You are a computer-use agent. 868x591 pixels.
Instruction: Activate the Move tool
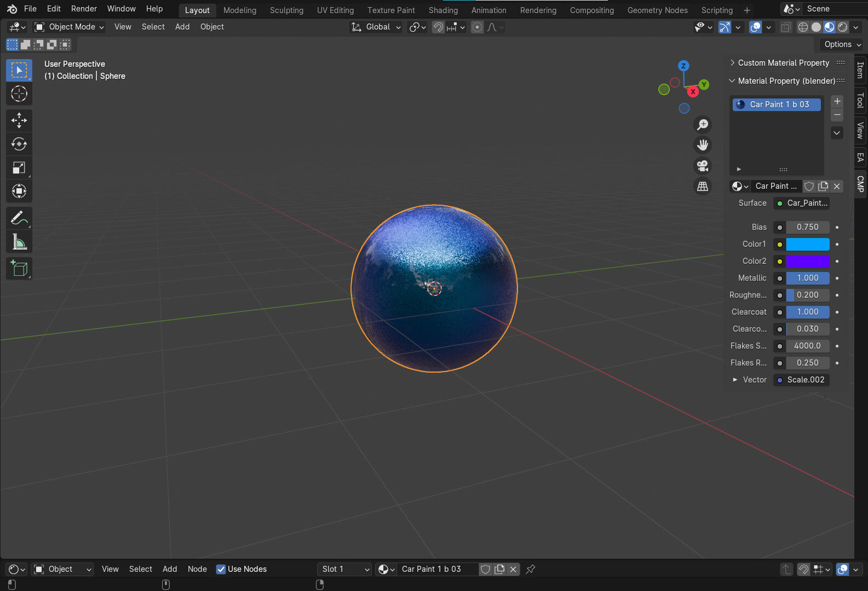(19, 120)
